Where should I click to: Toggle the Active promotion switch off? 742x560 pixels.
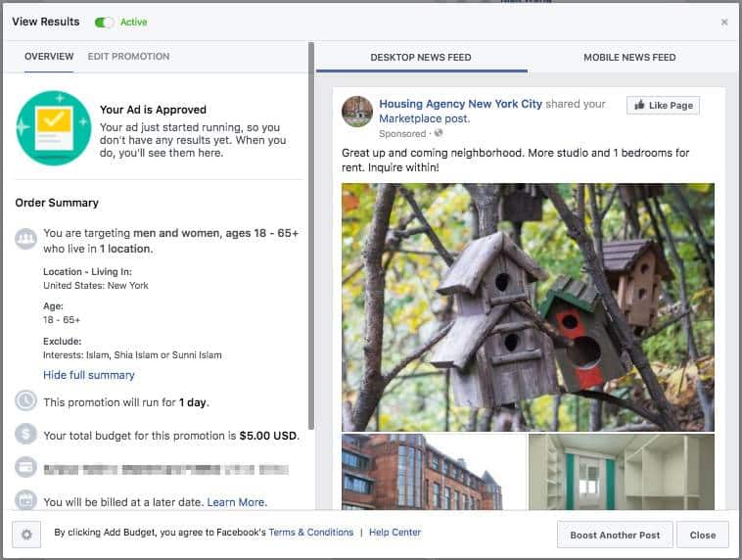104,23
